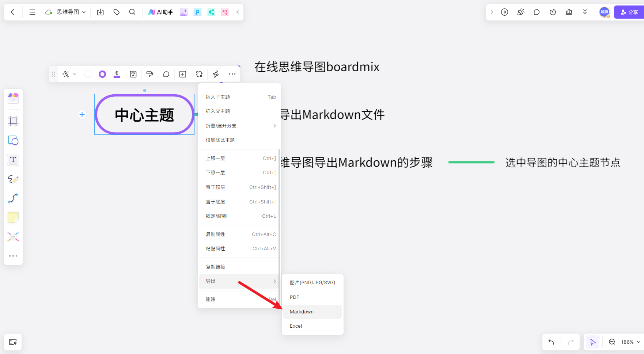Click the AI image generation icon
This screenshot has width=644, height=354.
coord(184,12)
